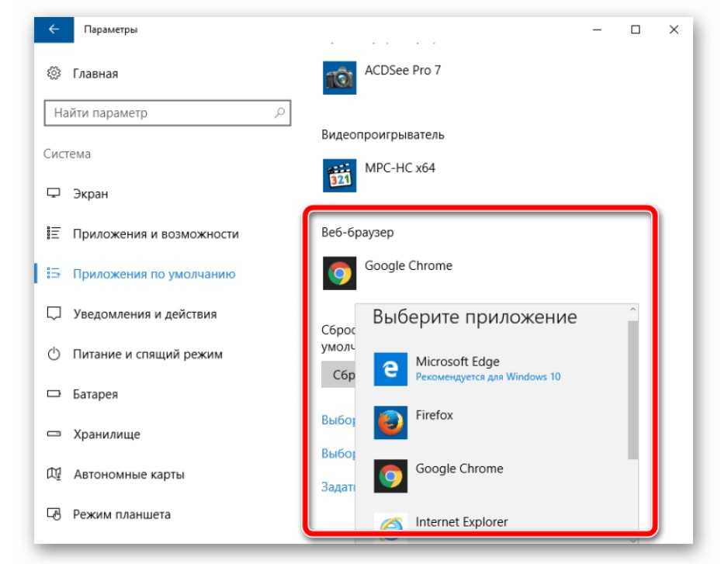Click the offline maps icon

tap(54, 474)
